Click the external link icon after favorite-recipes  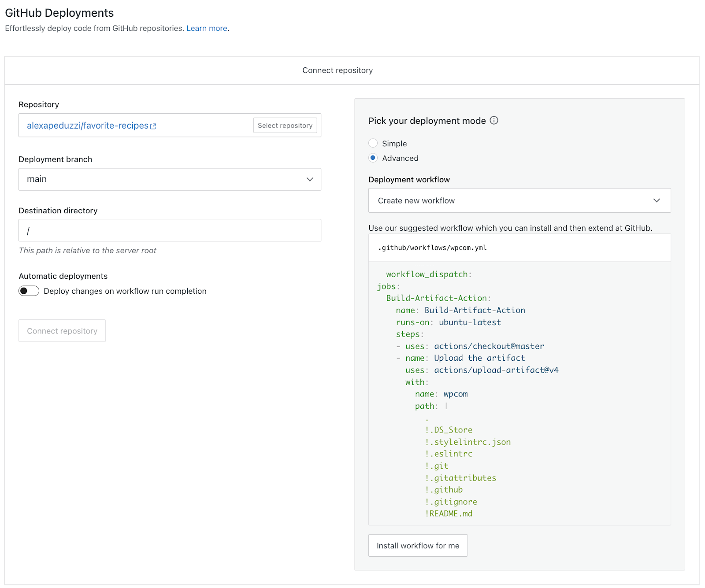pos(153,126)
